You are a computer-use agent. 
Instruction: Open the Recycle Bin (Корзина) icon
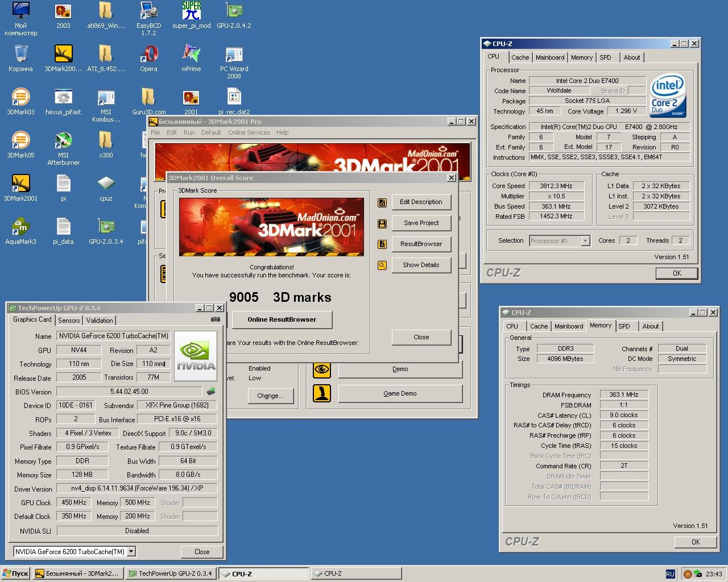click(x=20, y=58)
